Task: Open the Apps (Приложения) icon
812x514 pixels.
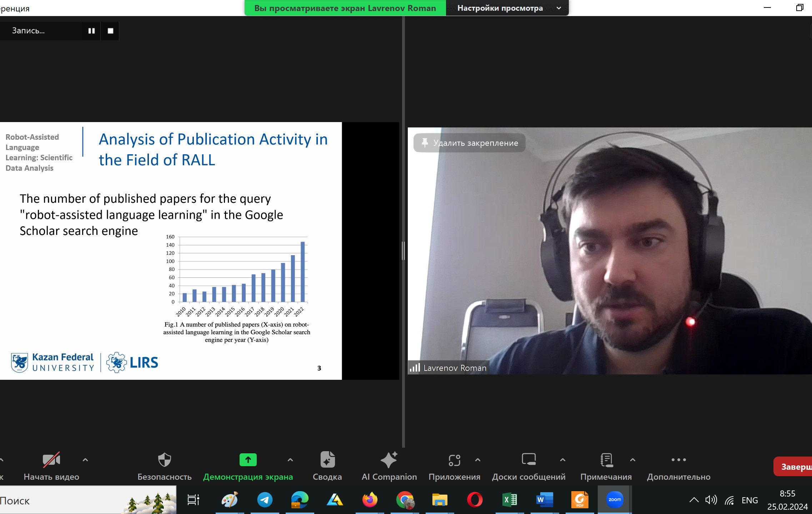Action: click(x=454, y=460)
